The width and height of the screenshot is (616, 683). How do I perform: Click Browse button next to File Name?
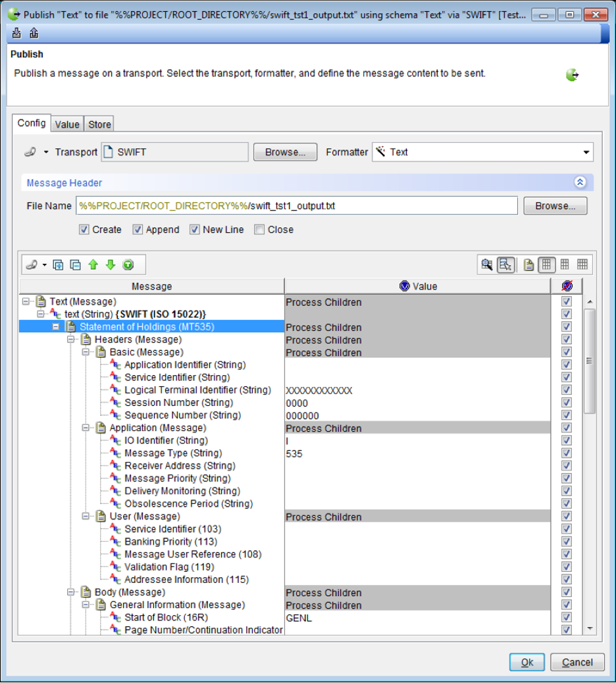[x=555, y=205]
